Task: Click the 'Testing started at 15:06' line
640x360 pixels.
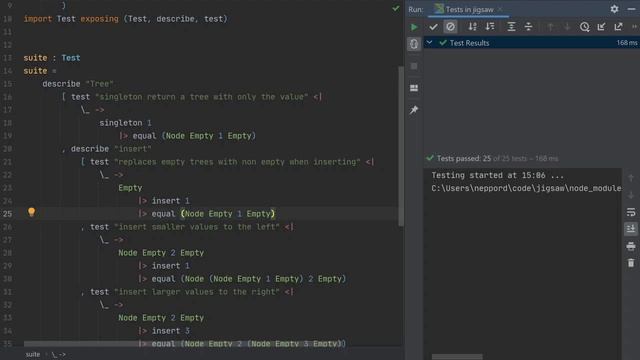Action: point(498,175)
